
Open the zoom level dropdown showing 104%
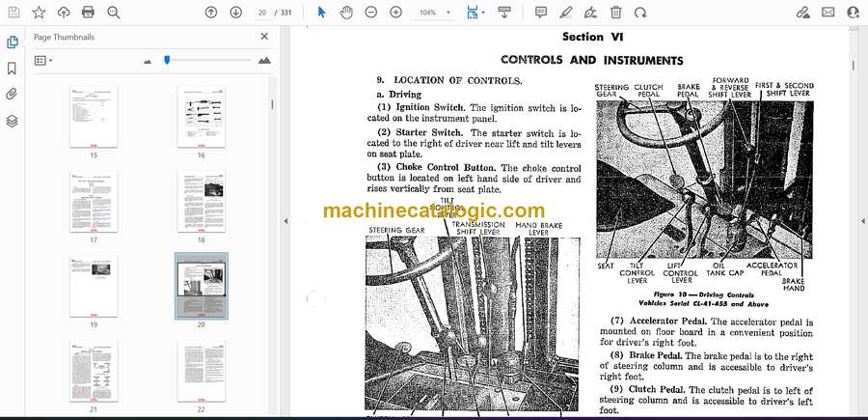[434, 13]
